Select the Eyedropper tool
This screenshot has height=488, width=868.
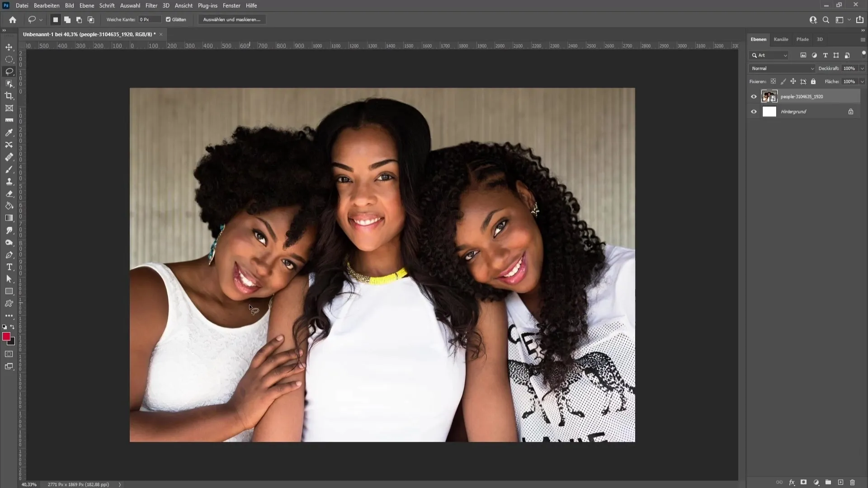coord(9,133)
